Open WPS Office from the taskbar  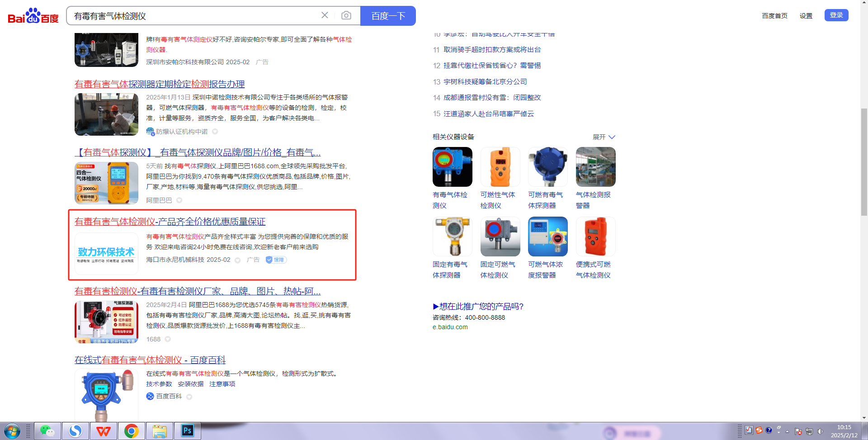point(104,431)
